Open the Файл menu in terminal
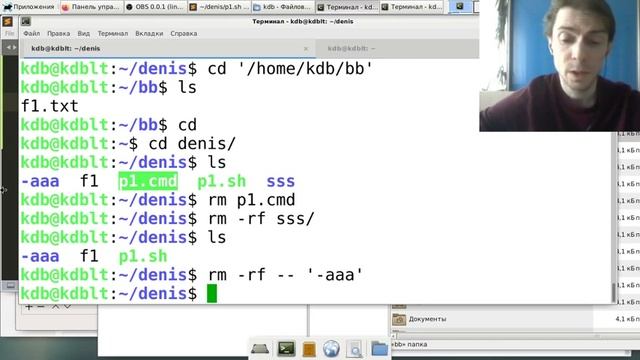 pos(31,33)
